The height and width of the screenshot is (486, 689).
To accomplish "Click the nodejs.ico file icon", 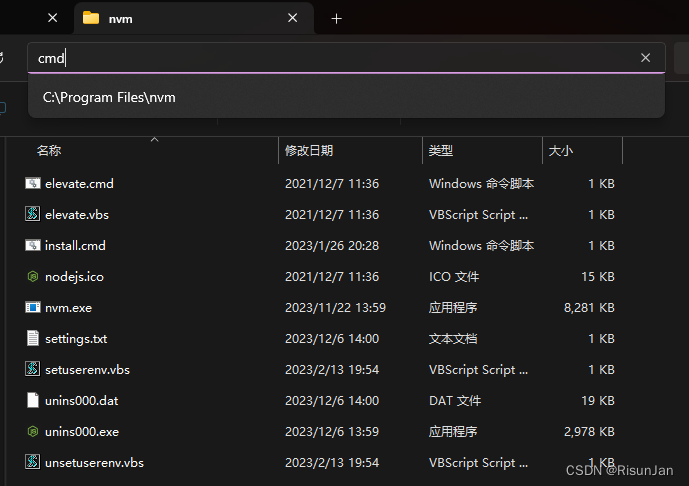I will point(33,276).
